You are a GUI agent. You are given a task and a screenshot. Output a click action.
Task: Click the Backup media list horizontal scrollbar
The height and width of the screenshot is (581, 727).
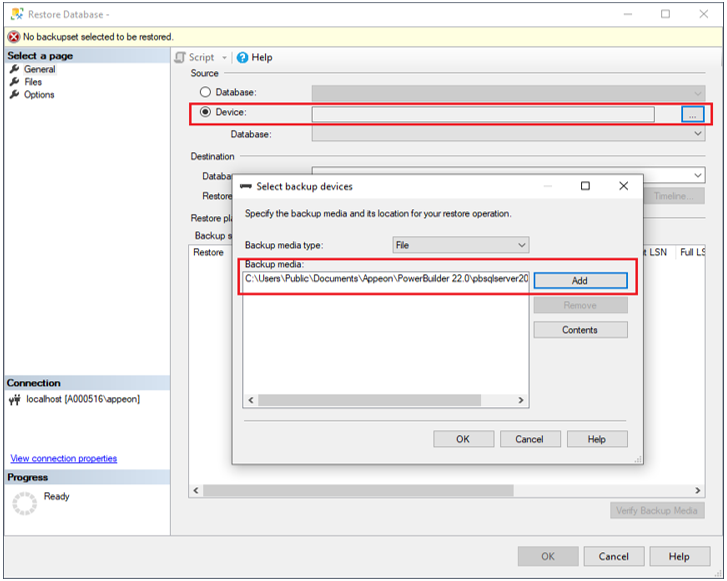[385, 400]
